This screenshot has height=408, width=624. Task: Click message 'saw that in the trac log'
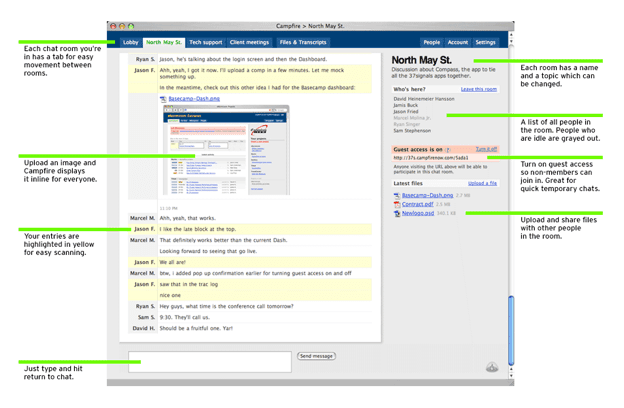coord(189,284)
